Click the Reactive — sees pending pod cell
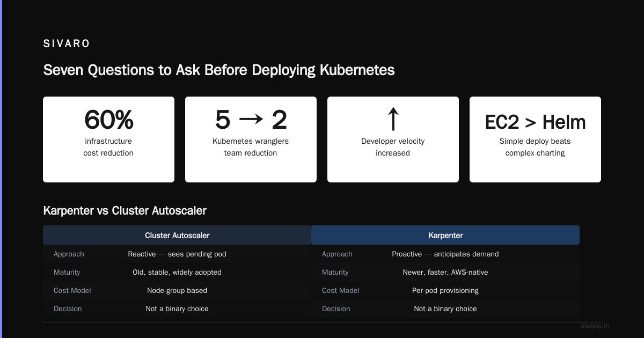This screenshot has width=644, height=338. pos(177,254)
